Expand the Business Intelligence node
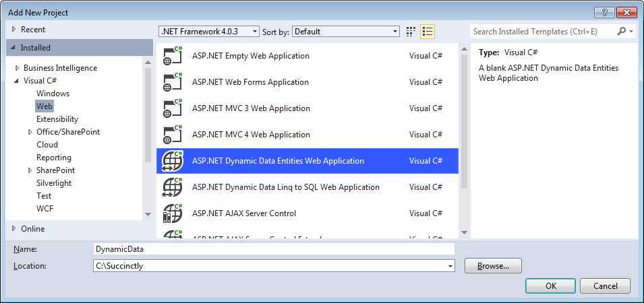 (18, 68)
